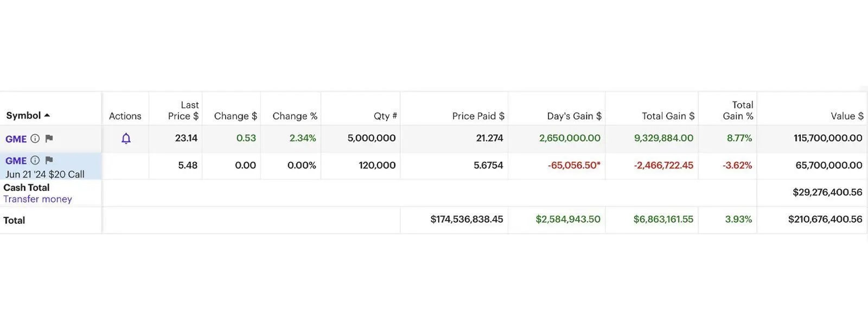Sort by Change $ column header
Screen dimensions: 868x326
(x=235, y=116)
